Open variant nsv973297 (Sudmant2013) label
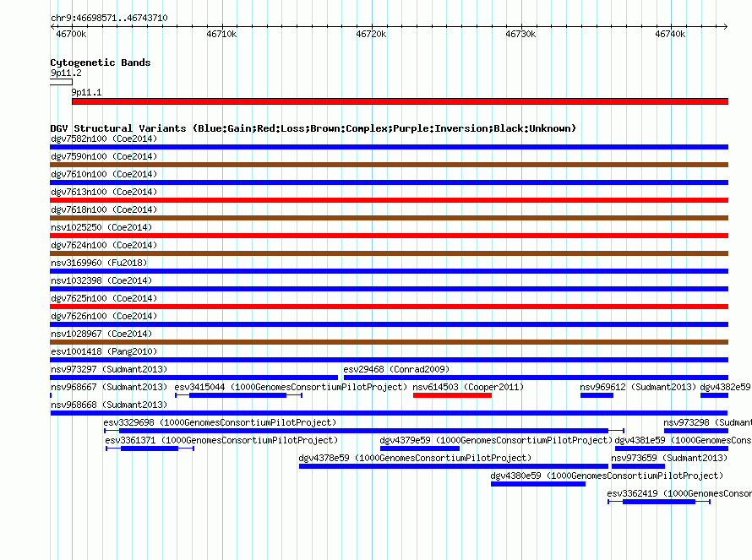752x560 pixels. [x=109, y=369]
